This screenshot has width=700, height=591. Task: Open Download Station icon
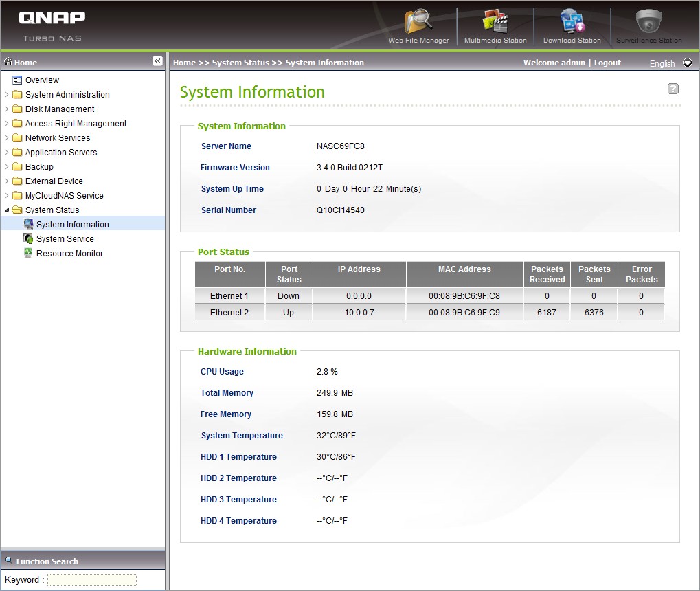(x=572, y=22)
